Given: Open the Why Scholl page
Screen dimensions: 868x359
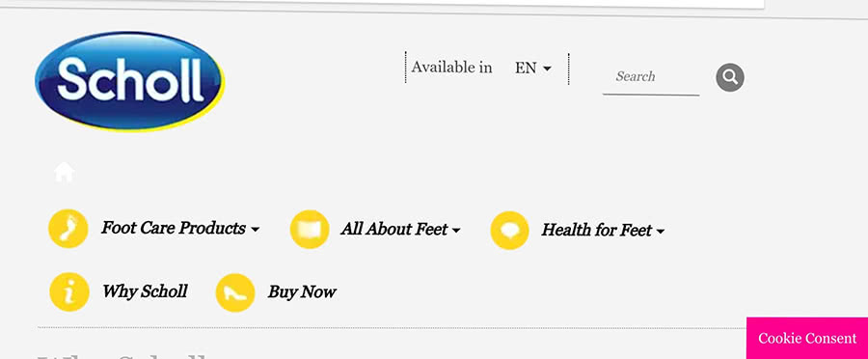Looking at the screenshot, I should pos(145,291).
